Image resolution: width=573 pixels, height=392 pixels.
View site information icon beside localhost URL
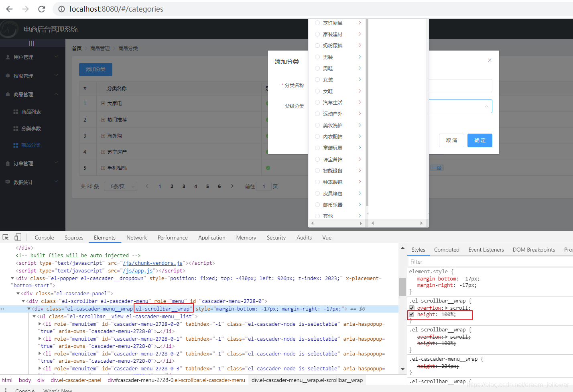click(61, 9)
